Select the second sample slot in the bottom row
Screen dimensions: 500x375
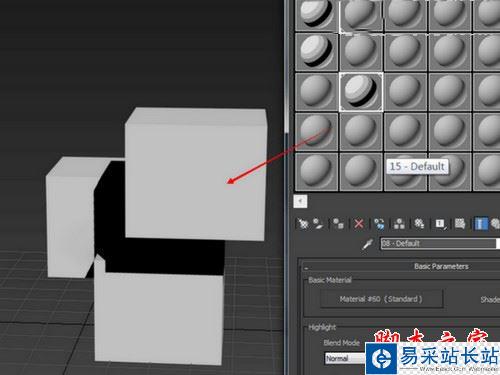click(361, 171)
